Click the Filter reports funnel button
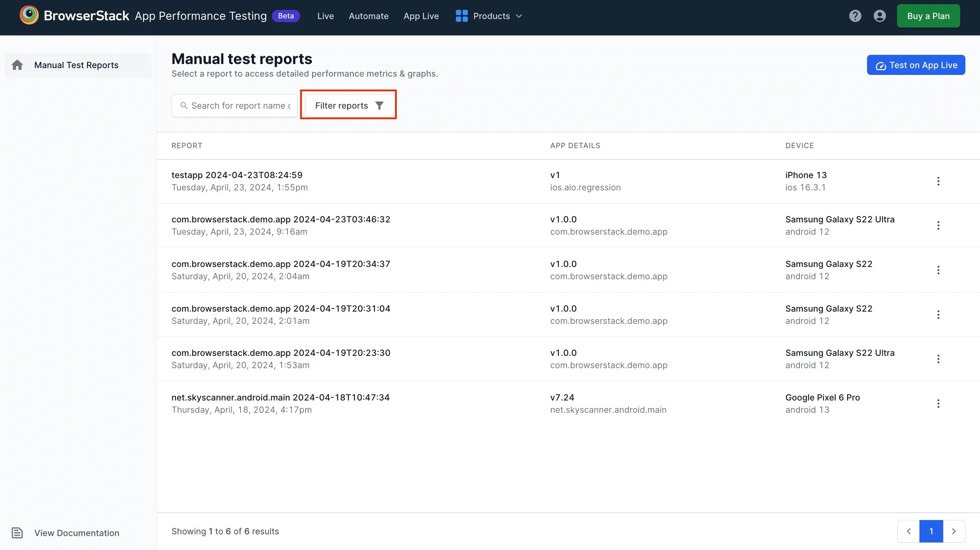 [348, 106]
